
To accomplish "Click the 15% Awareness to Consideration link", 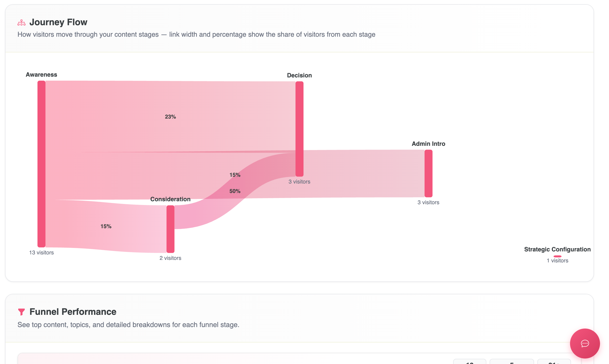I will 106,226.
